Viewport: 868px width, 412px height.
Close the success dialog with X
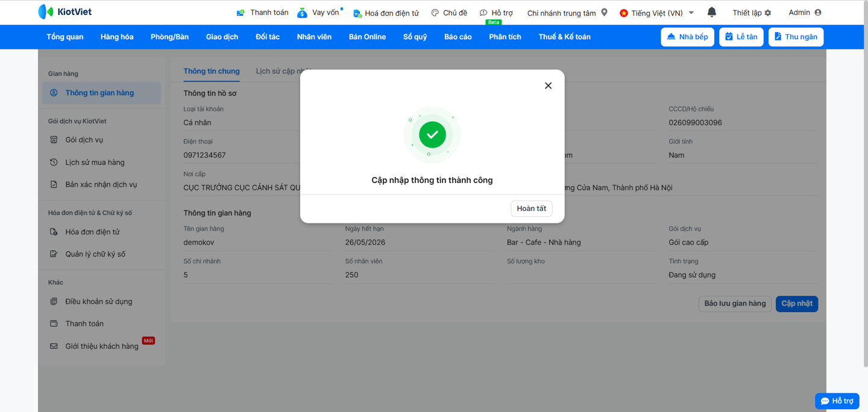point(548,86)
